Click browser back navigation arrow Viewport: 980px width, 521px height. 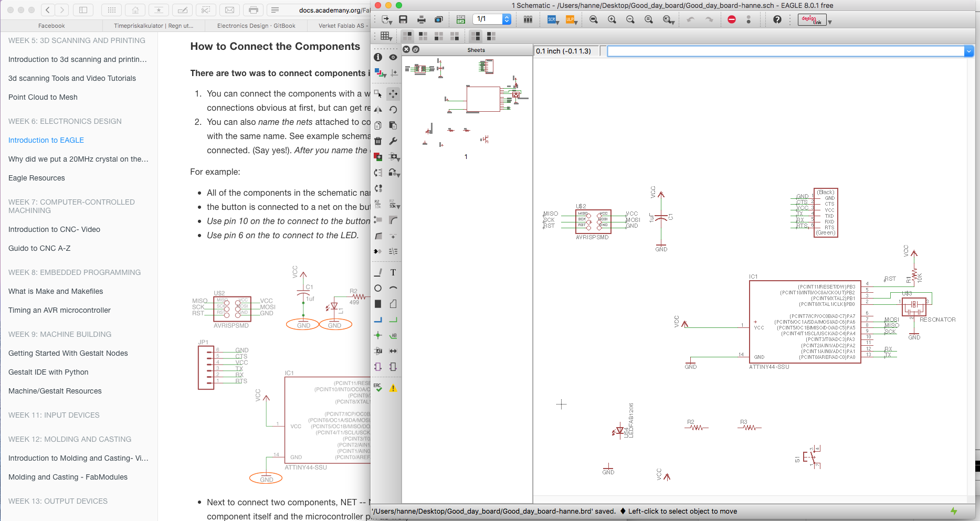pyautogui.click(x=48, y=10)
